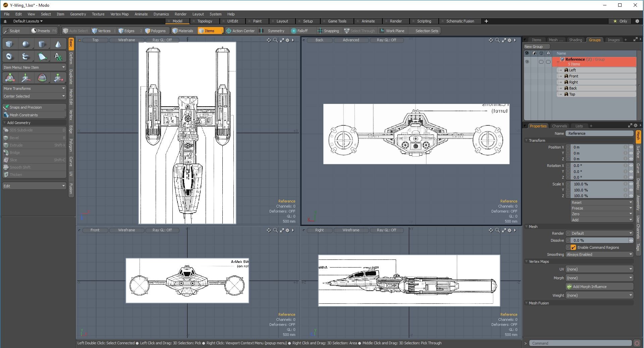
Task: Toggle Select Through option
Action: [360, 31]
